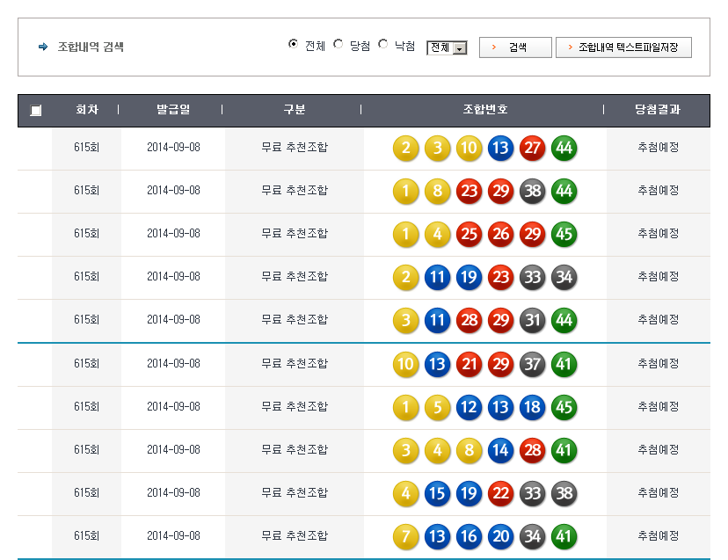The image size is (728, 560).
Task: Click the blue ball numbered 20
Action: [x=501, y=535]
